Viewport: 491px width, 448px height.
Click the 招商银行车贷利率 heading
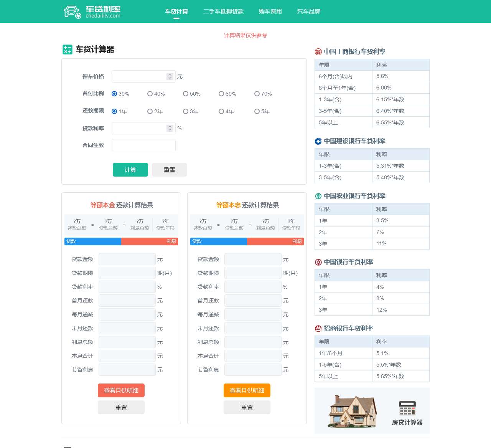348,329
